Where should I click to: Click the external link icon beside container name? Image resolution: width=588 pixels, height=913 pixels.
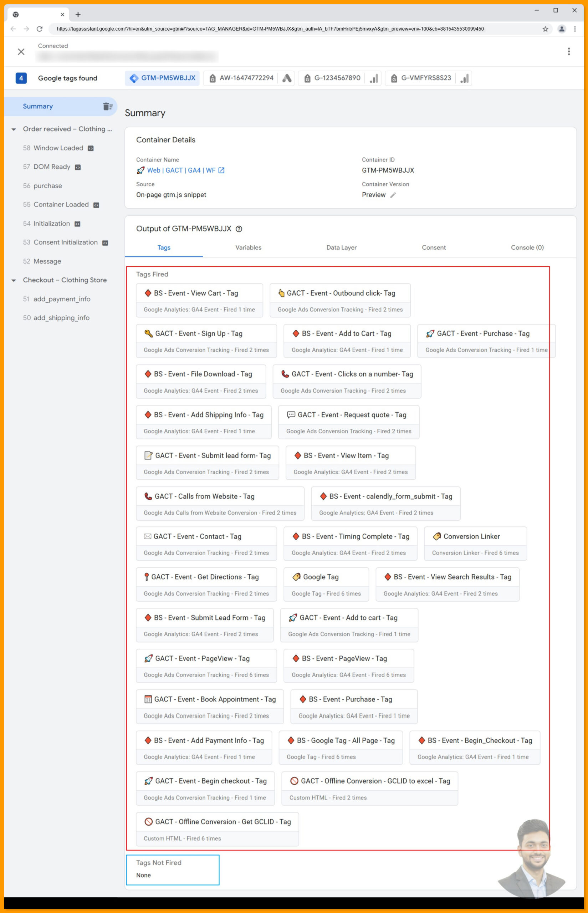(221, 170)
